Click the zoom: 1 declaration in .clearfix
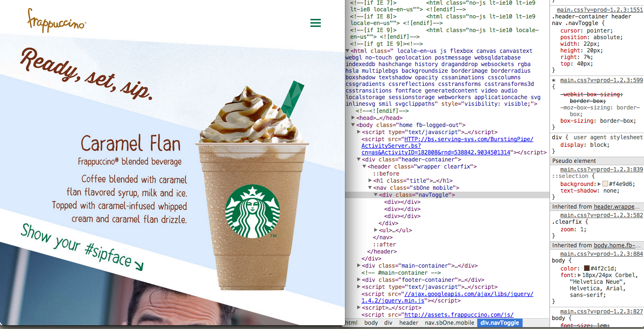Screen dimensions: 644x329 pos(574,229)
